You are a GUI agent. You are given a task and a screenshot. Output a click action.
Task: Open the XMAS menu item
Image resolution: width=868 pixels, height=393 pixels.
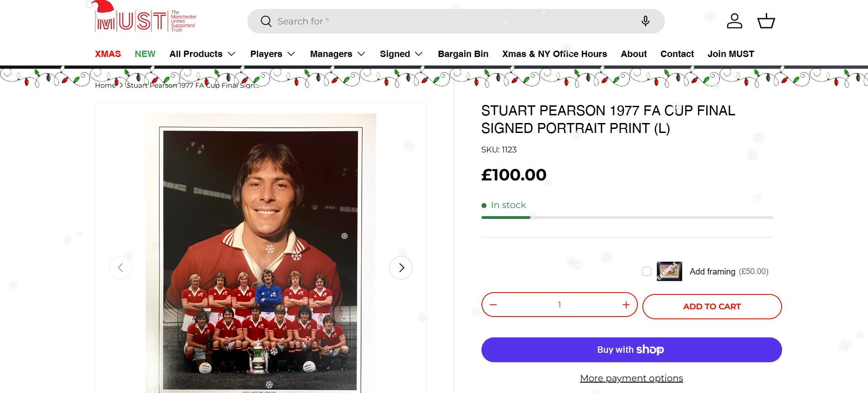[108, 54]
